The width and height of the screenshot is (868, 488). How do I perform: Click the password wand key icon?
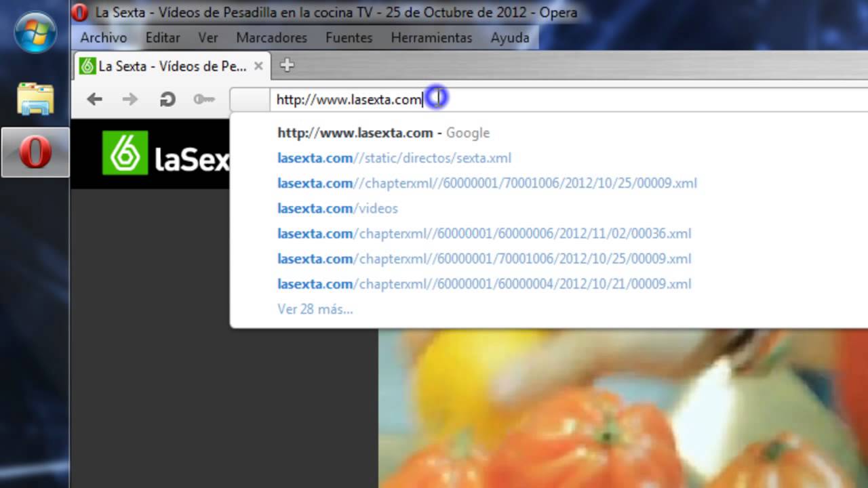point(203,100)
